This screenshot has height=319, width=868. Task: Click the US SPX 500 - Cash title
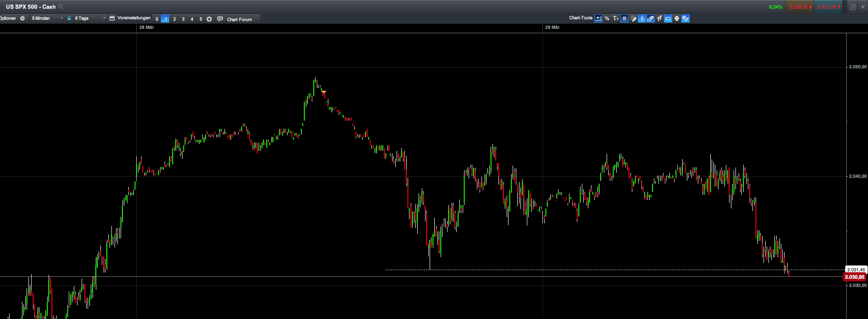coord(31,7)
